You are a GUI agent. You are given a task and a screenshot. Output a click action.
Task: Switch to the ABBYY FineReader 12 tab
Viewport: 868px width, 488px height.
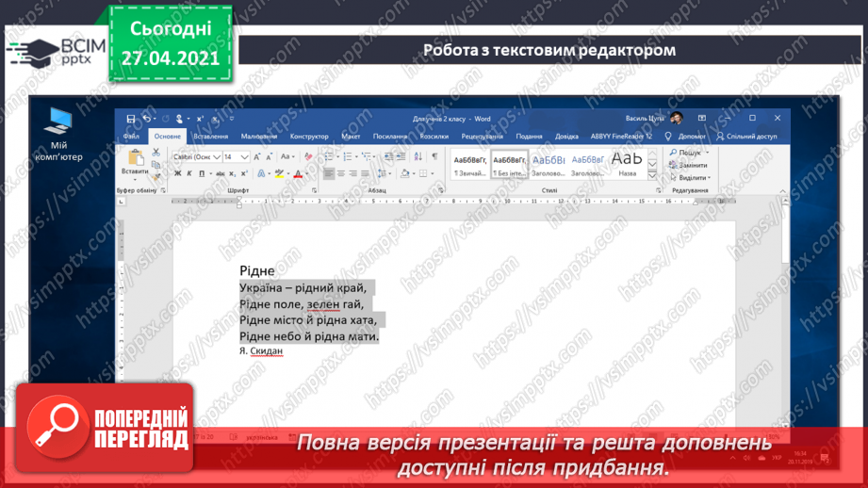click(621, 136)
